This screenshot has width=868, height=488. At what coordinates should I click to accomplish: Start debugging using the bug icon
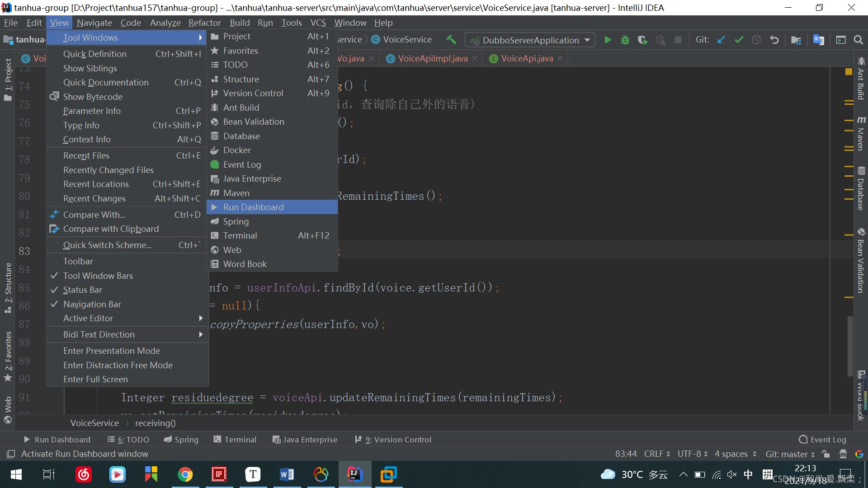pyautogui.click(x=625, y=40)
